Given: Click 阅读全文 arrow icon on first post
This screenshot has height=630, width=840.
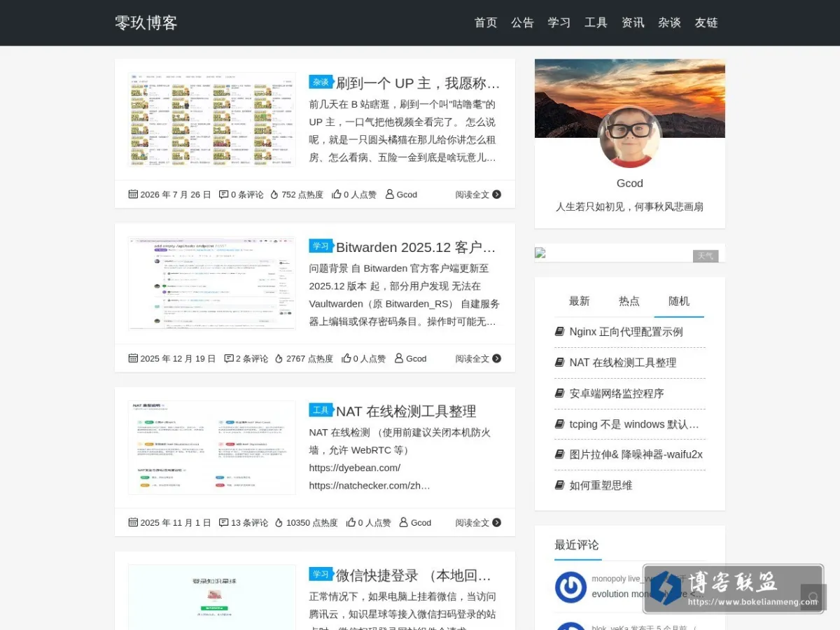Looking at the screenshot, I should point(497,195).
